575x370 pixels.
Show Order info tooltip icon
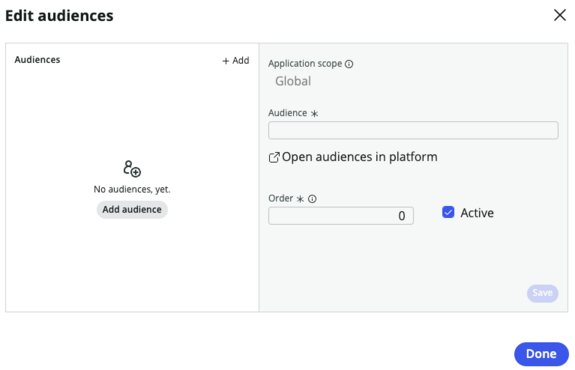(x=312, y=199)
